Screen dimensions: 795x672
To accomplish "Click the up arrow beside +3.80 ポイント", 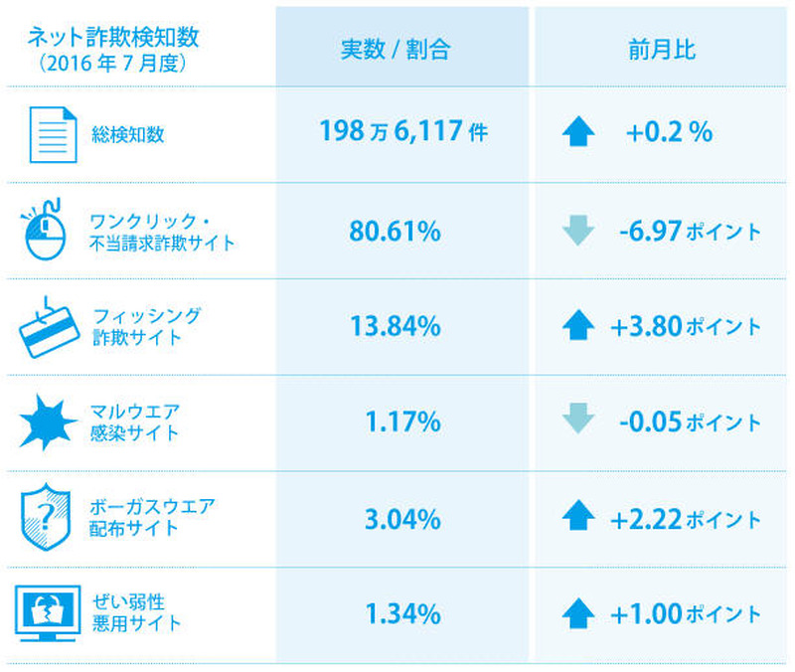I will 577,326.
